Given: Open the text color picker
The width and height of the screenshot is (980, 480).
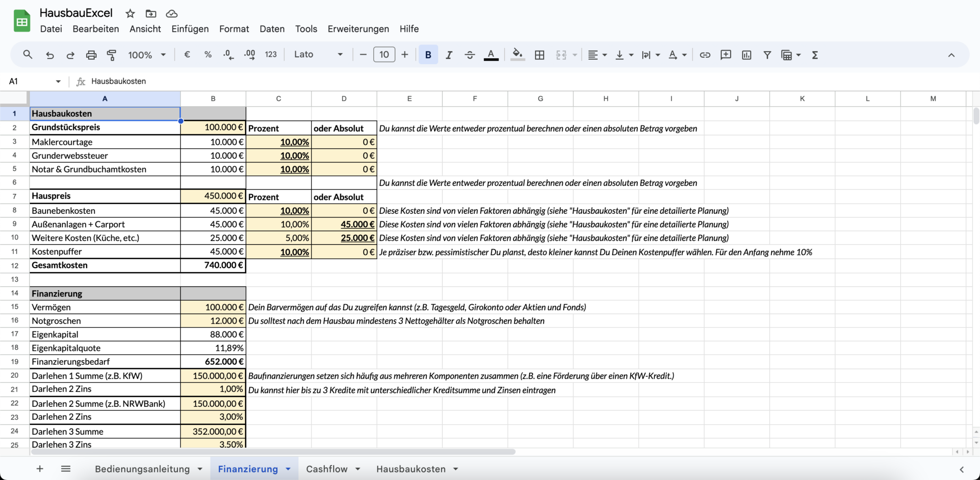Looking at the screenshot, I should point(491,55).
